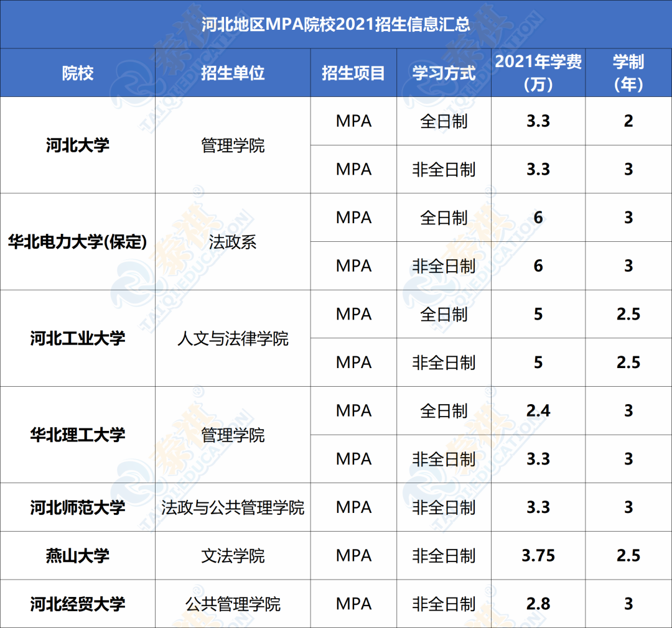This screenshot has height=628, width=672.
Task: Select the 2.4 tuition fee cell
Action: point(538,410)
